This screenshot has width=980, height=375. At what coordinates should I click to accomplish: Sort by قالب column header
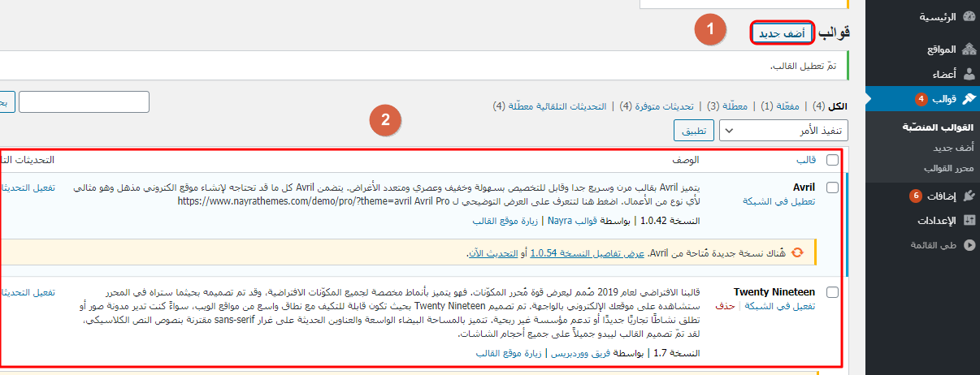click(806, 161)
